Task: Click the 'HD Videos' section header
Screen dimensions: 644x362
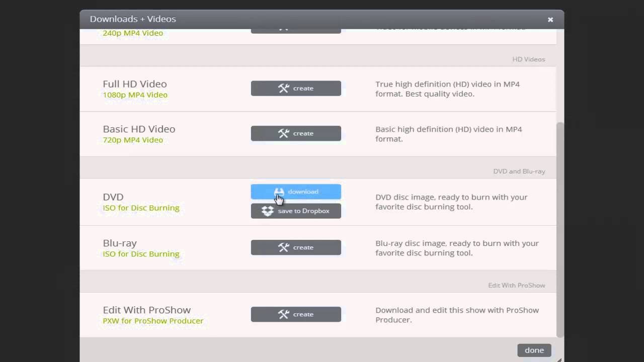Action: pyautogui.click(x=529, y=59)
